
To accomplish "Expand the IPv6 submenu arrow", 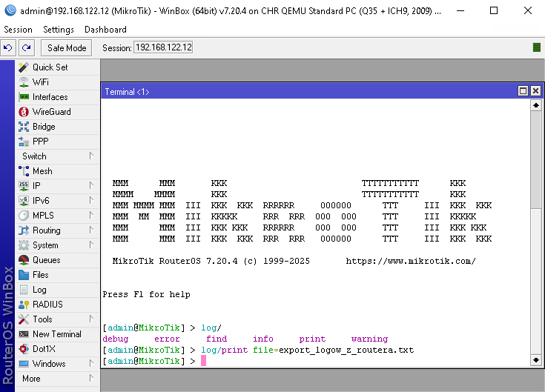I will click(x=91, y=200).
